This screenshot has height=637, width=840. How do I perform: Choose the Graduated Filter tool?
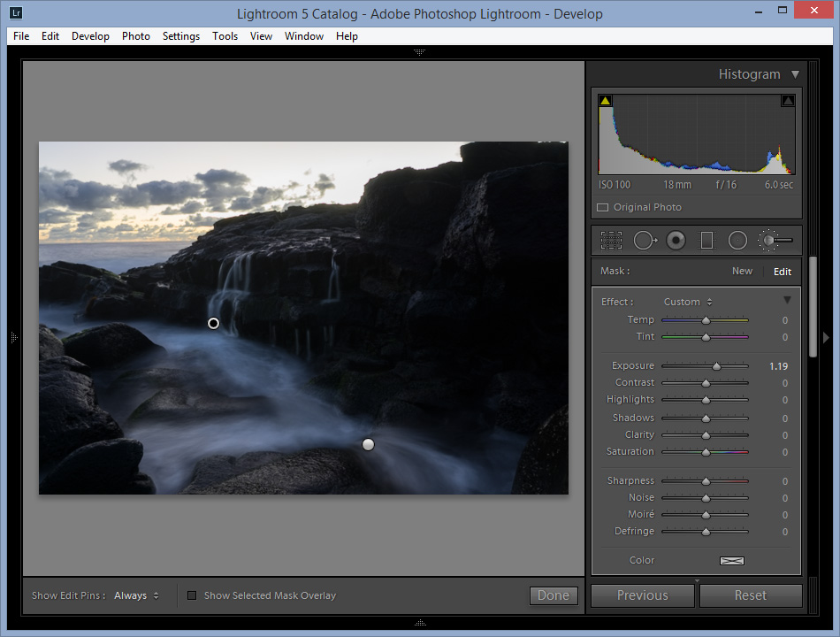coord(706,240)
